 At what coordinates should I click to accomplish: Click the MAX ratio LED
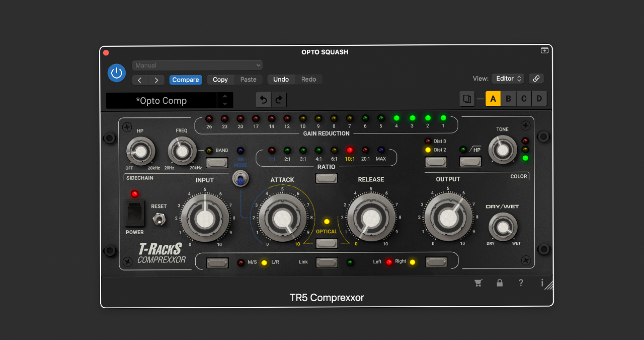(381, 150)
